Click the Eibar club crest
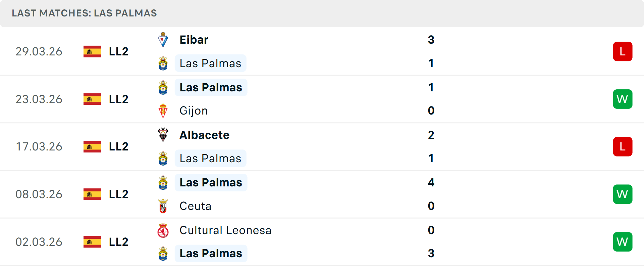Image resolution: width=644 pixels, height=266 pixels. pyautogui.click(x=163, y=39)
